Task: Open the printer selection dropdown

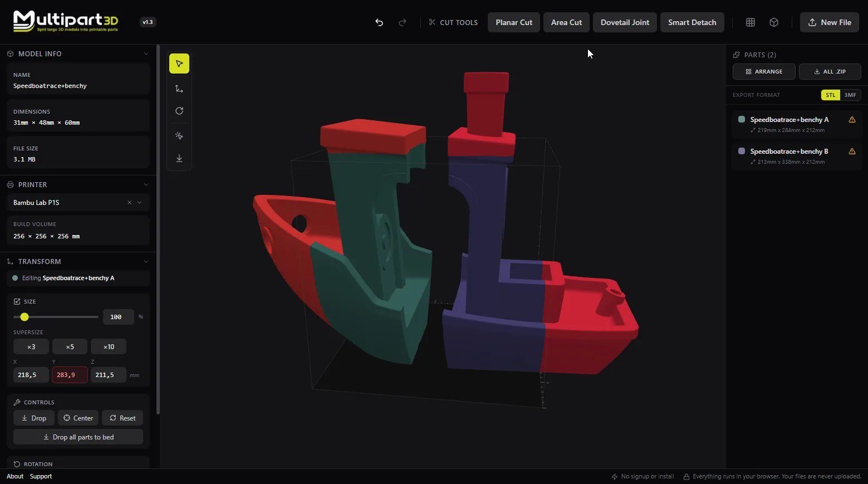Action: [x=140, y=203]
